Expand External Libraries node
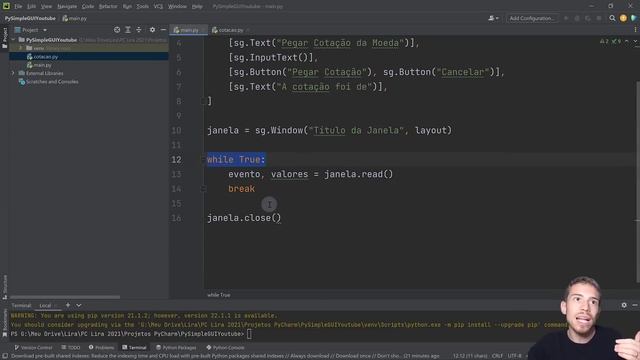 click(x=13, y=73)
